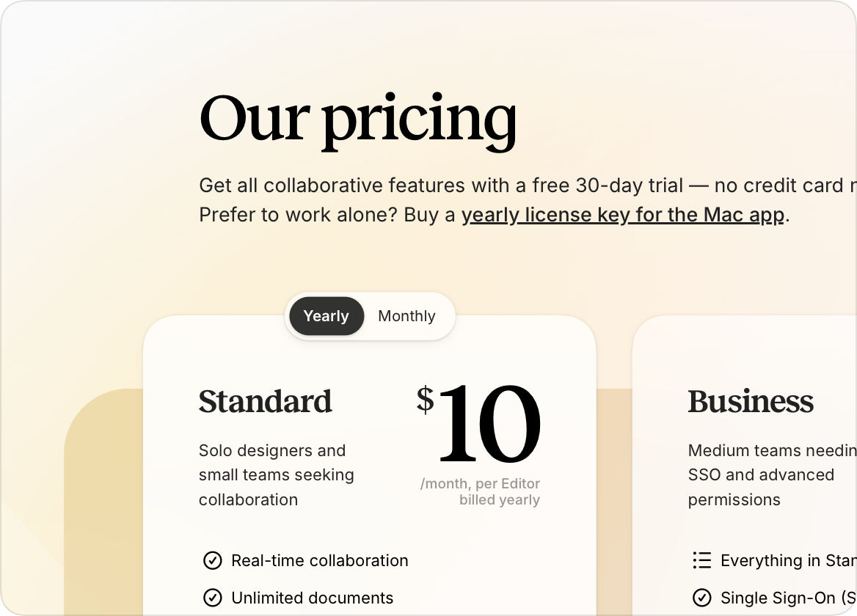Screen dimensions: 857x616
Task: Click the "Real-time collaboration" feature text
Action: click(x=319, y=561)
